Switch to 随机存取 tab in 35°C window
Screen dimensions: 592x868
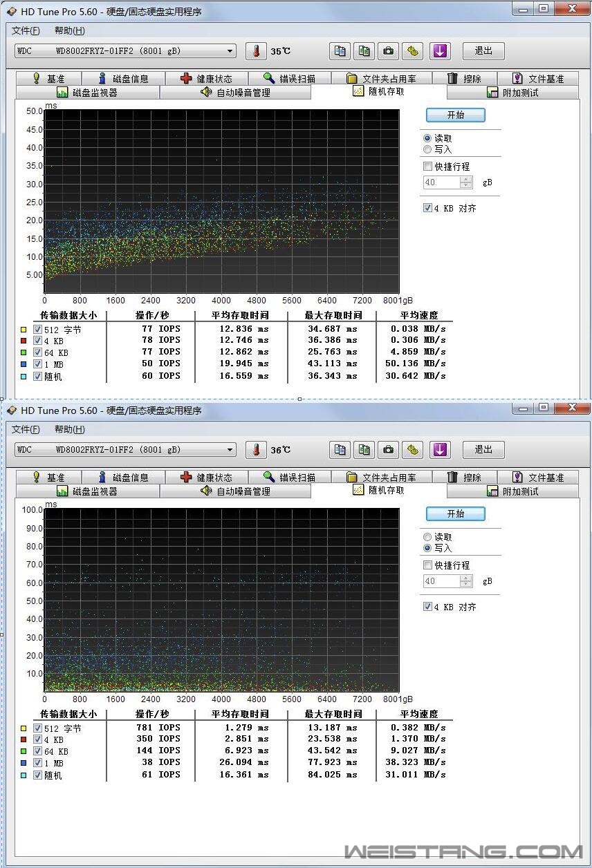coord(379,91)
